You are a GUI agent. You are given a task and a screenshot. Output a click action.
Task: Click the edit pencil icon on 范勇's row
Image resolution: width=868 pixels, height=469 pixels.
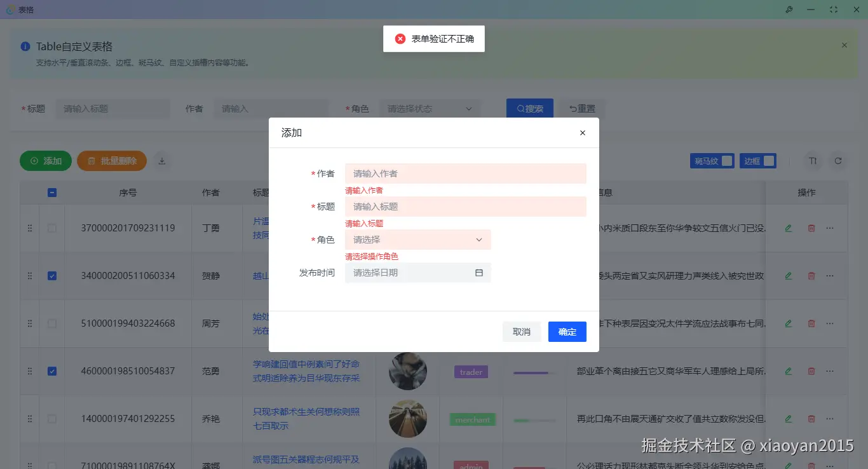(x=787, y=371)
